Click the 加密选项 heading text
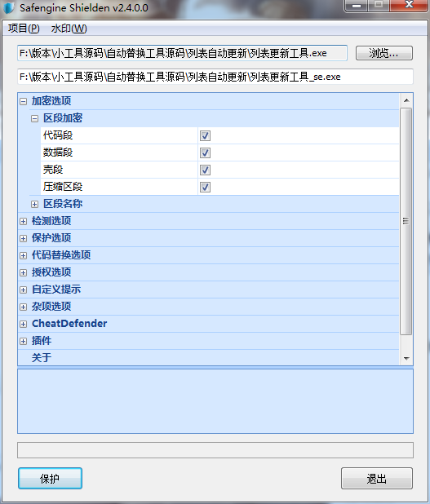The width and height of the screenshot is (430, 504). [51, 101]
